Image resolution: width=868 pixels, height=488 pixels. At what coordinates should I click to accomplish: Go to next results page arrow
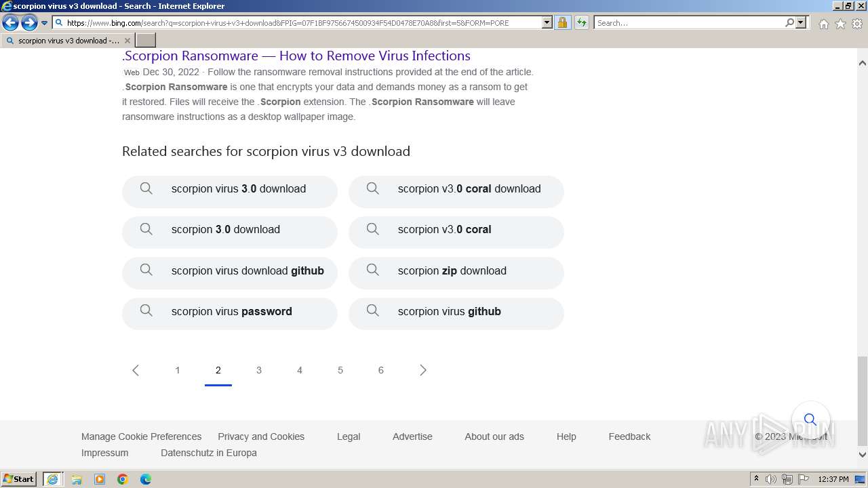click(x=423, y=370)
